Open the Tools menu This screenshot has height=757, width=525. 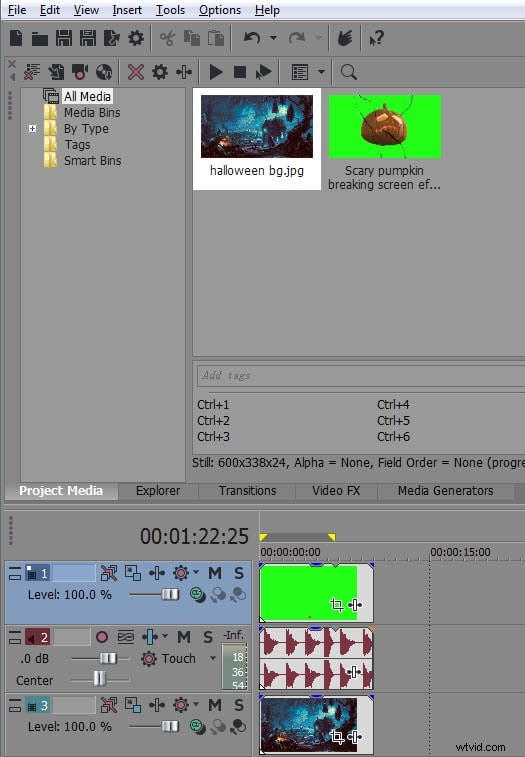pos(170,10)
